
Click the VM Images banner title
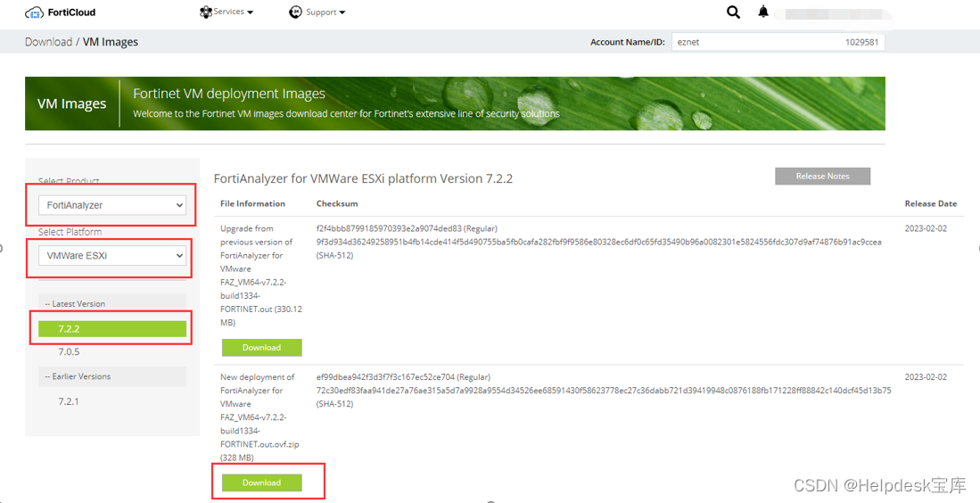pyautogui.click(x=72, y=103)
